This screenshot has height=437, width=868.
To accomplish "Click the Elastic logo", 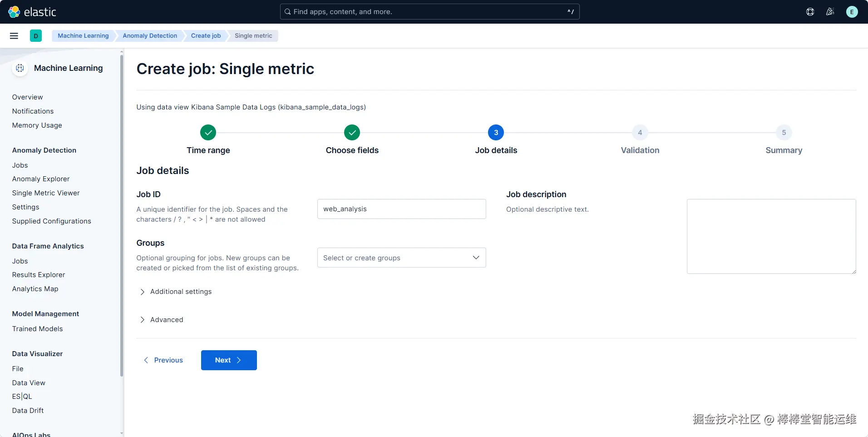I will click(32, 12).
